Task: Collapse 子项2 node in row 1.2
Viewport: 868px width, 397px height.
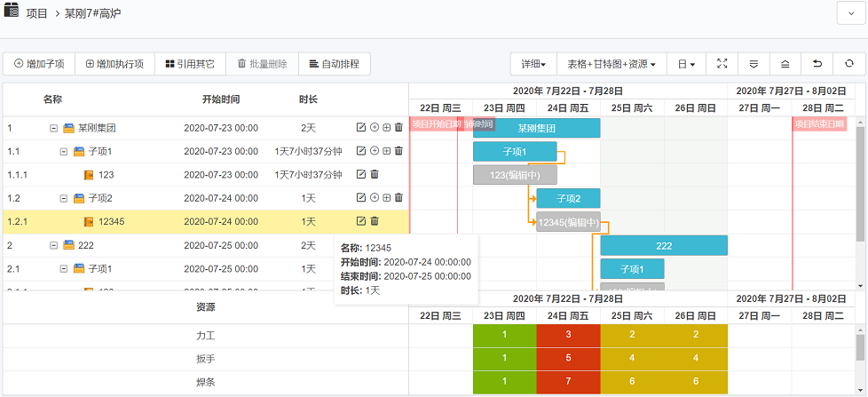Action: click(64, 198)
